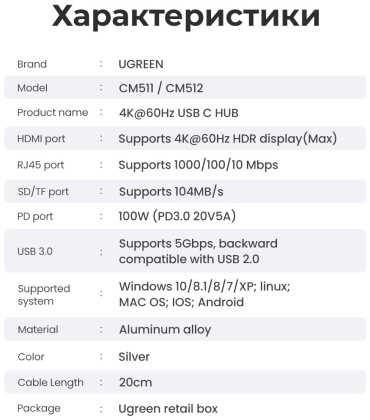The width and height of the screenshot is (370, 420).
Task: Click the Supported system label
Action: (44, 295)
